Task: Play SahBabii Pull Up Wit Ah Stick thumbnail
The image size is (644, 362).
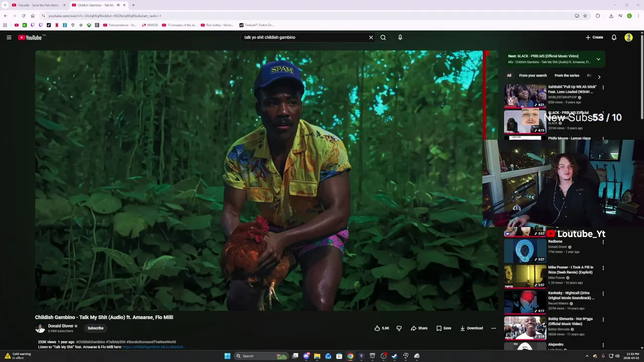Action: pos(525,96)
